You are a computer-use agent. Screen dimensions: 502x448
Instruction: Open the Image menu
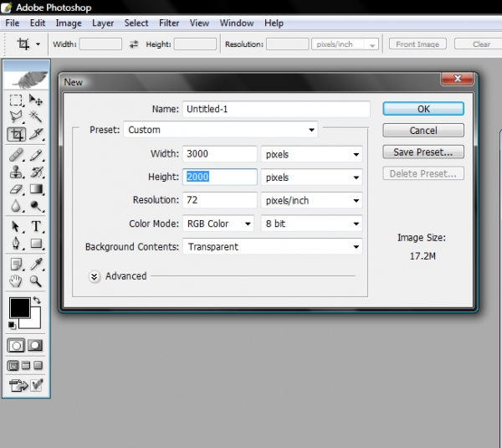pyautogui.click(x=69, y=23)
